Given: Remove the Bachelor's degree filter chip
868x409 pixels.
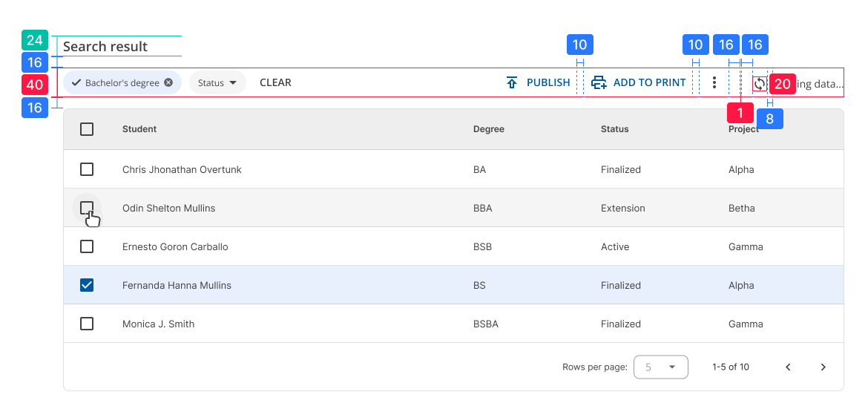Looking at the screenshot, I should coord(168,82).
